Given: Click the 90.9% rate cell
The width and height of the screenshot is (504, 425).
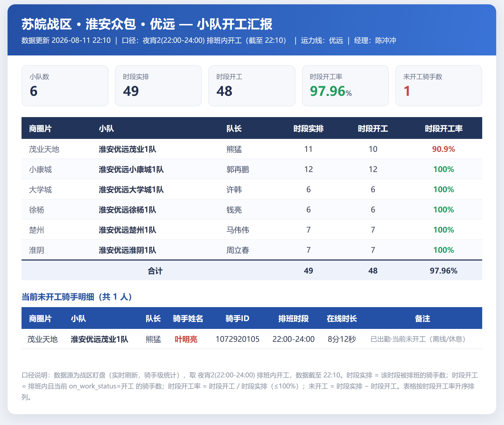Looking at the screenshot, I should (443, 149).
